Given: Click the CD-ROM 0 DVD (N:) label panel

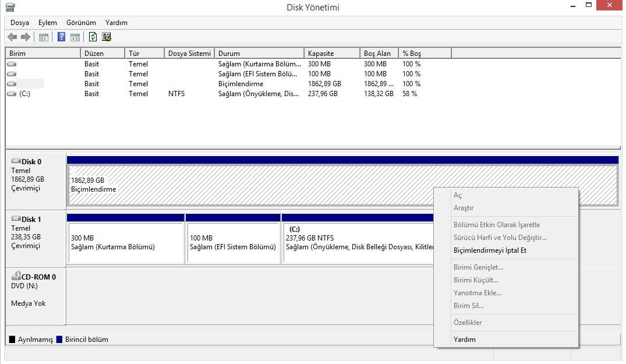Looking at the screenshot, I should click(x=36, y=296).
